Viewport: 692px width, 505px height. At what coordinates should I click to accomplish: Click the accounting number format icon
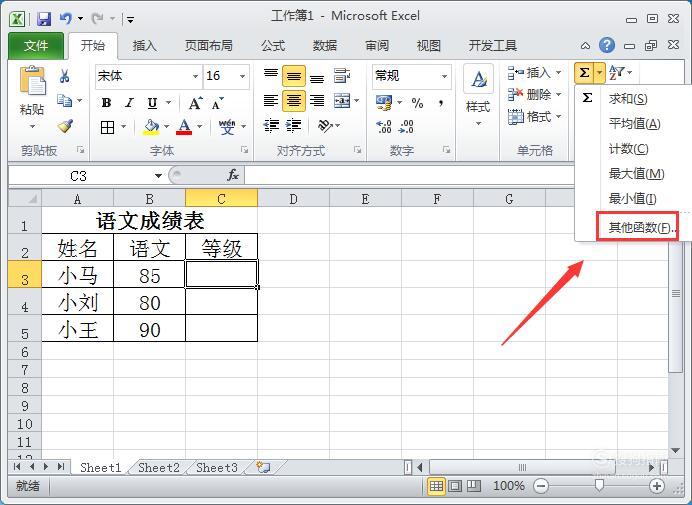click(x=384, y=103)
